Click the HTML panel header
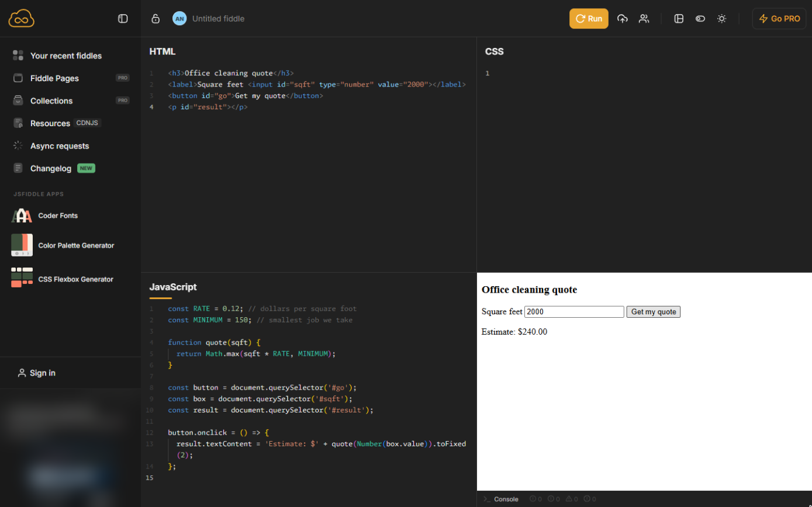The height and width of the screenshot is (507, 812). [x=163, y=51]
